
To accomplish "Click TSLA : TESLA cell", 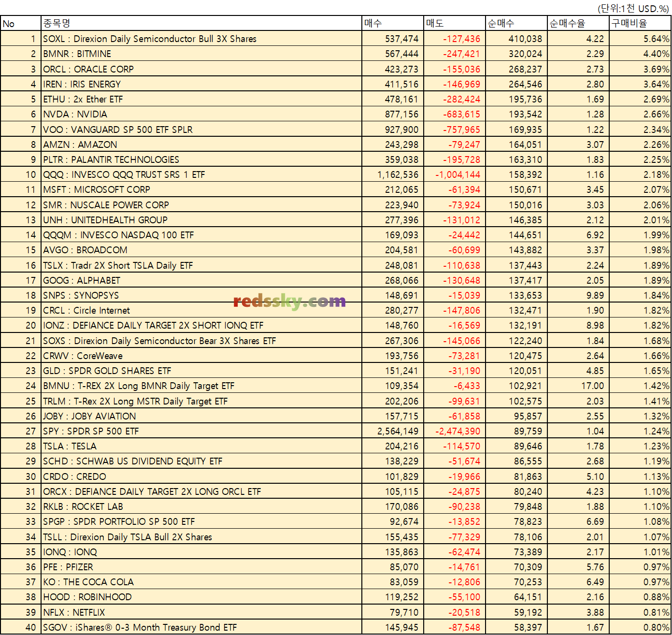I will click(201, 446).
